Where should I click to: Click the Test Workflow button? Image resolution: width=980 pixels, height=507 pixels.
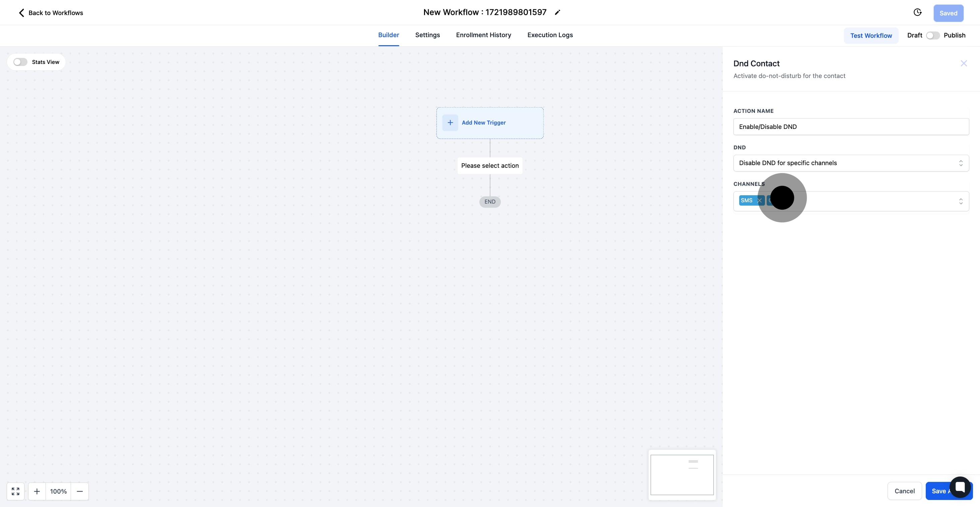[x=871, y=35]
